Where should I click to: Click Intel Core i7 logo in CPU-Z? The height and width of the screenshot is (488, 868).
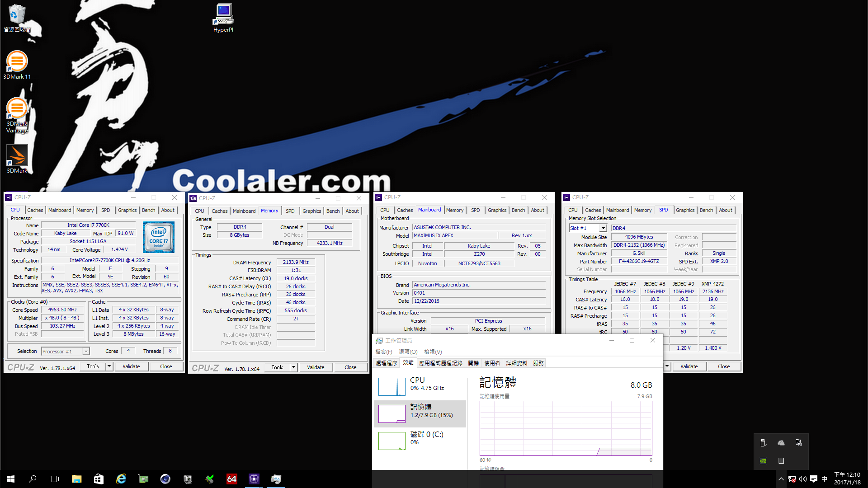click(159, 237)
